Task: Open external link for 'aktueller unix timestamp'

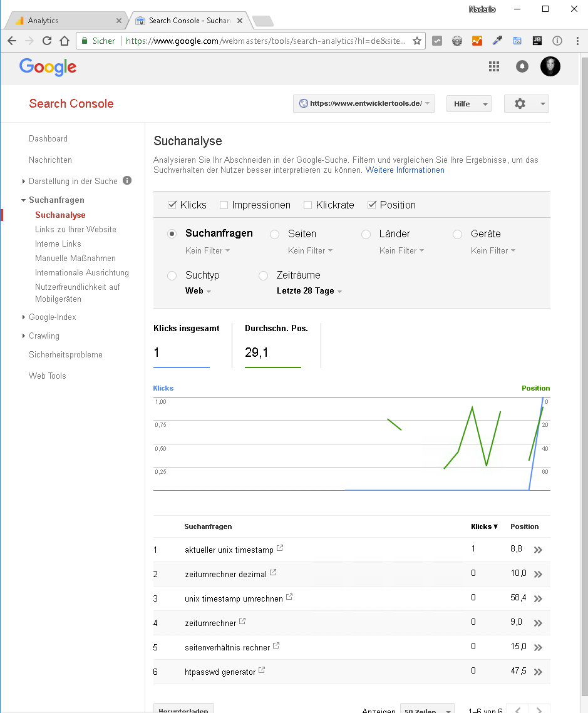Action: click(280, 548)
